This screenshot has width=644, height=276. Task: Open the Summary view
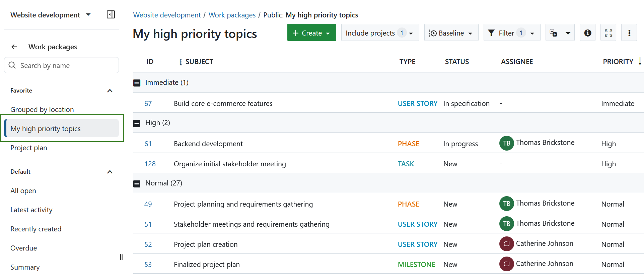click(25, 267)
